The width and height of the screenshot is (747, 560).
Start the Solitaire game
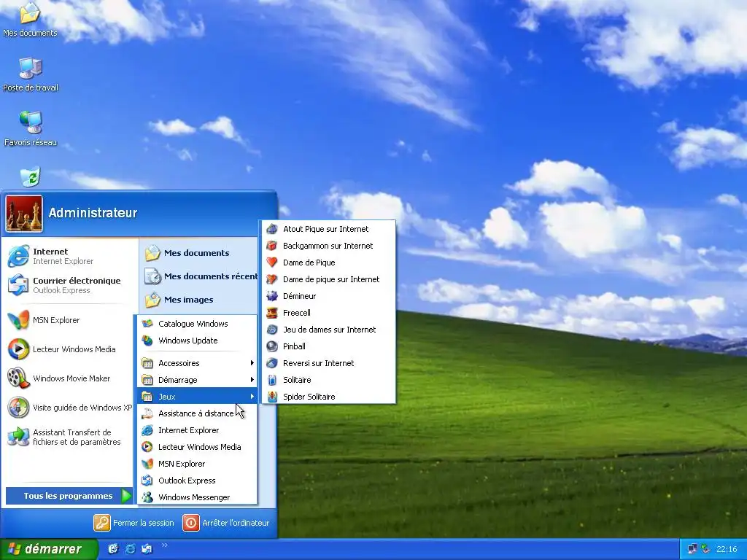pos(328,379)
